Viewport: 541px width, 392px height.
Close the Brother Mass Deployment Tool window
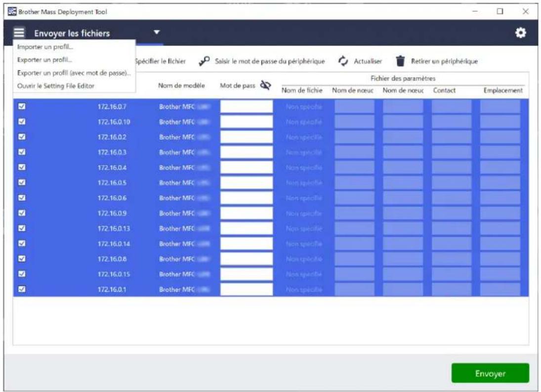click(x=525, y=11)
